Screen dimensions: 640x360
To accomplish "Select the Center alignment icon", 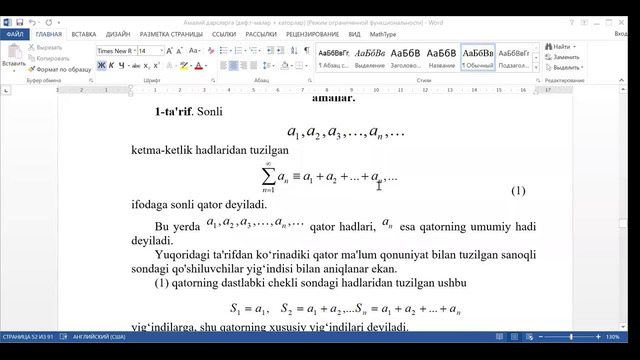I will pyautogui.click(x=233, y=65).
